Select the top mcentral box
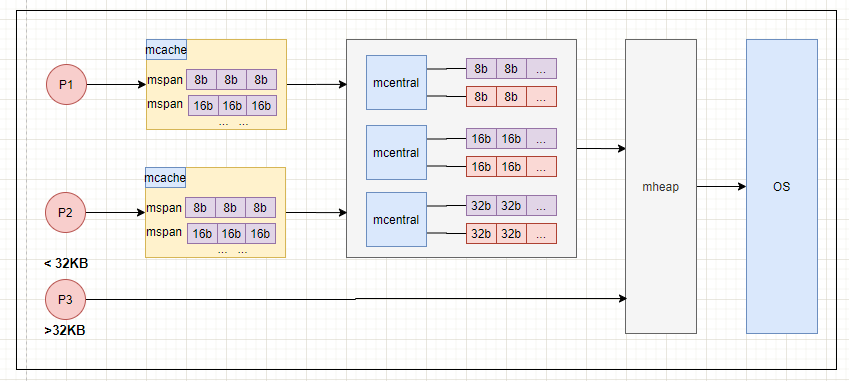Viewport: 849px width, 381px height. [396, 83]
